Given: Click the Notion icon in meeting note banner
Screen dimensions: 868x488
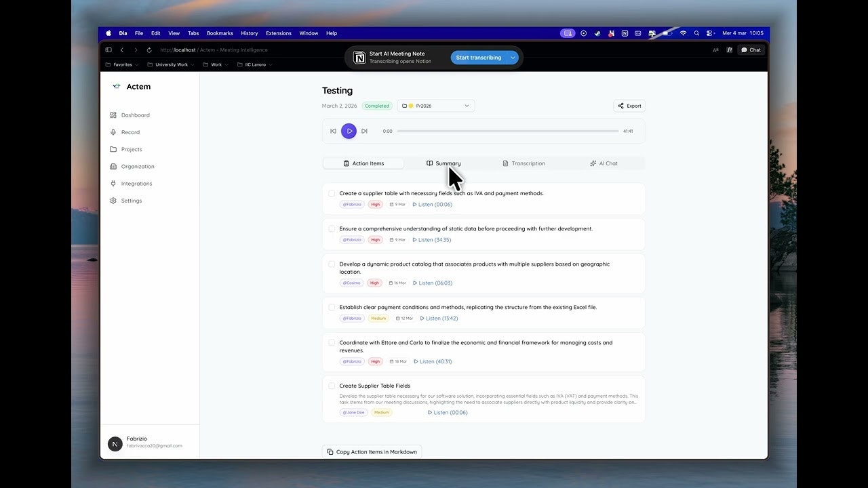Looking at the screenshot, I should click(x=358, y=58).
